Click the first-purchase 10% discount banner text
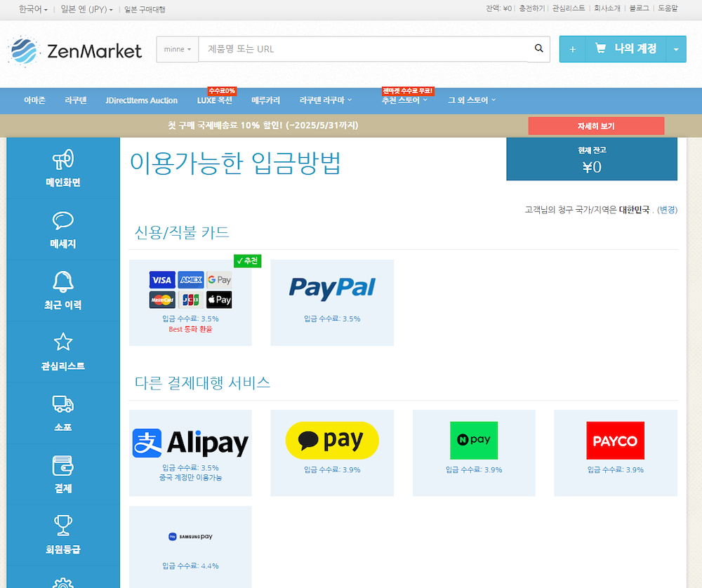 [x=263, y=126]
